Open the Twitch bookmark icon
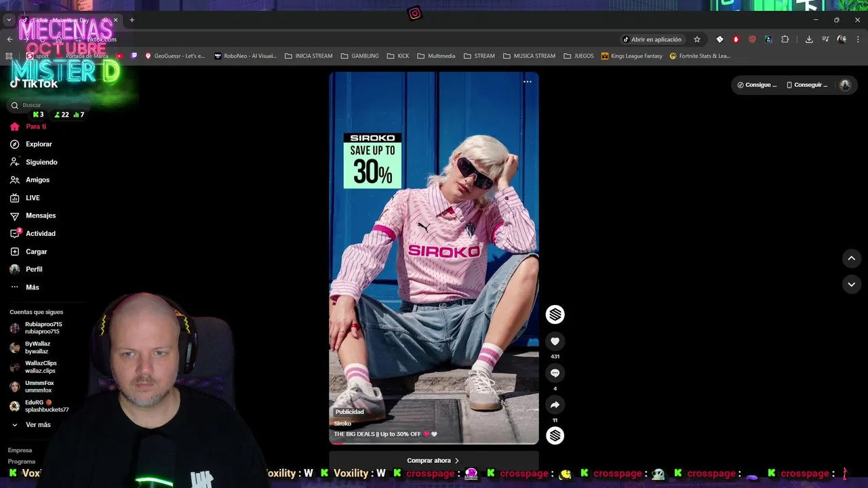 pyautogui.click(x=134, y=56)
